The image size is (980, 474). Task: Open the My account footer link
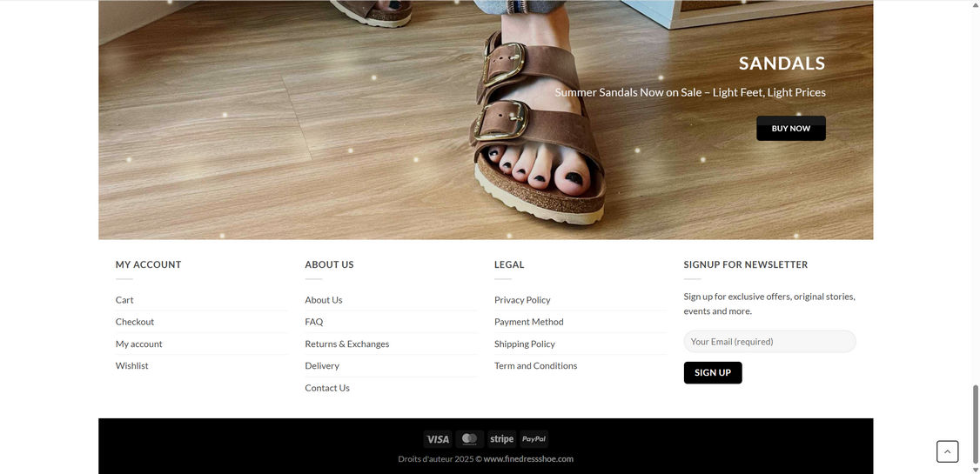coord(138,344)
